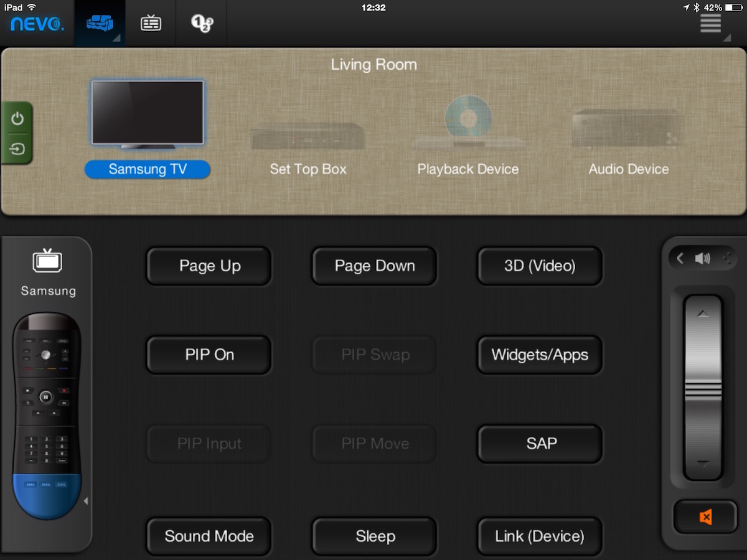This screenshot has width=747, height=560.
Task: Open Widgets/Apps
Action: pyautogui.click(x=540, y=355)
